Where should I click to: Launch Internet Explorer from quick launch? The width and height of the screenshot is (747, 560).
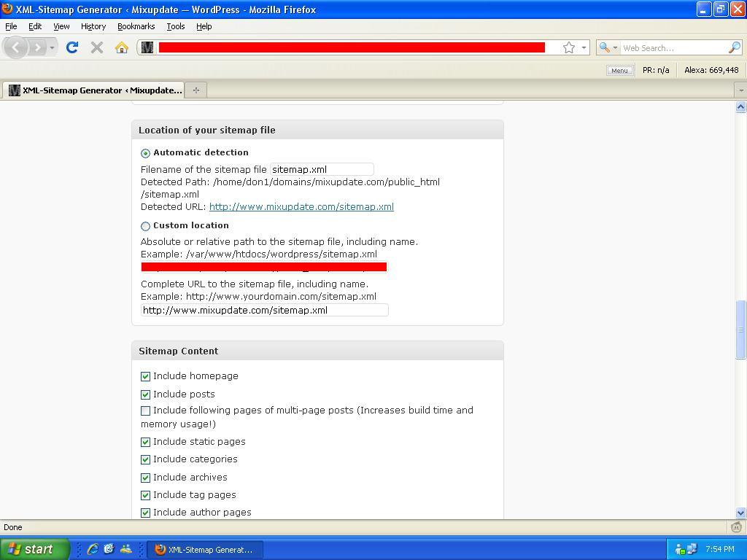(x=93, y=549)
